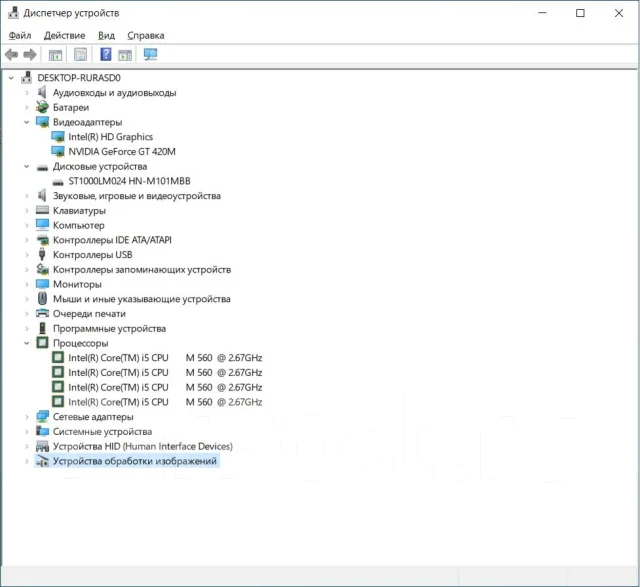Click the Процессоры chip icon
This screenshot has width=640, height=587.
pos(42,342)
